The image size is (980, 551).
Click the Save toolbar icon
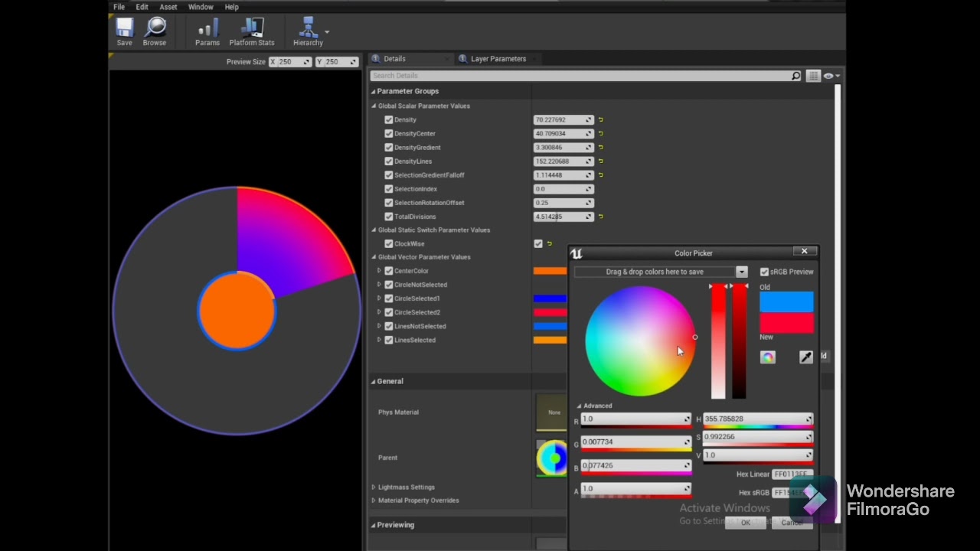124,28
